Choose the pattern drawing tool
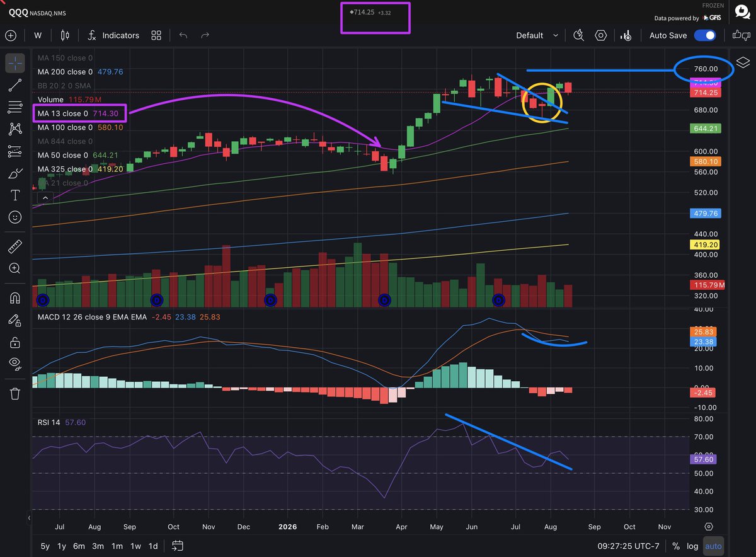The image size is (756, 557). coord(15,129)
